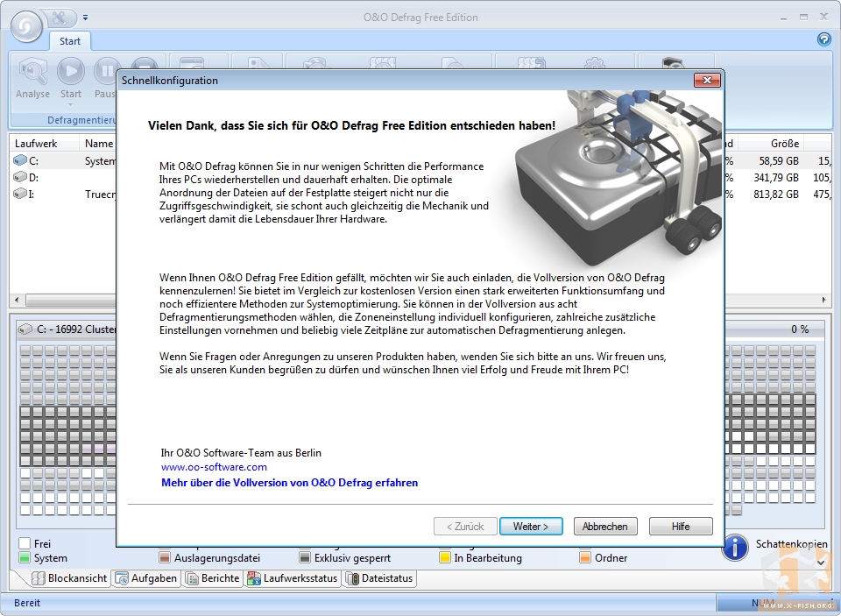Open the help question mark icon

(x=823, y=39)
